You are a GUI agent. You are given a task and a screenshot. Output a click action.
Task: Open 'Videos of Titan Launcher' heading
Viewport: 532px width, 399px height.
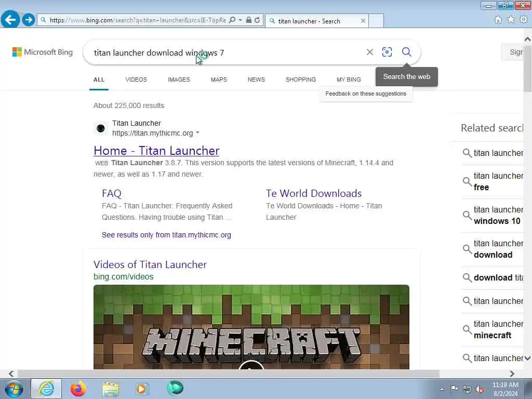click(150, 264)
